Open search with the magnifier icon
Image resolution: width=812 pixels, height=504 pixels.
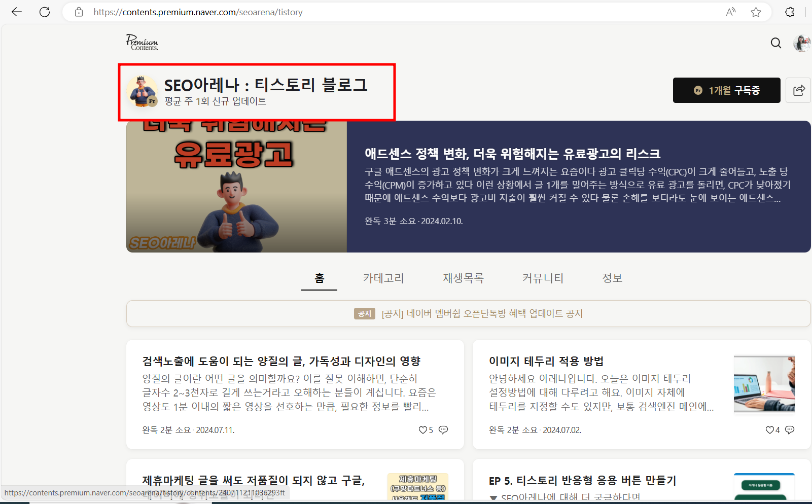point(776,43)
